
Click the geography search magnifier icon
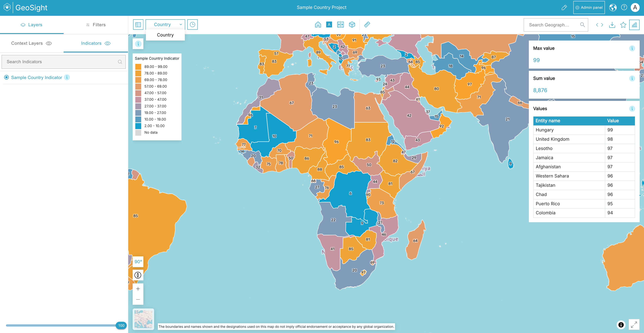[x=582, y=25]
